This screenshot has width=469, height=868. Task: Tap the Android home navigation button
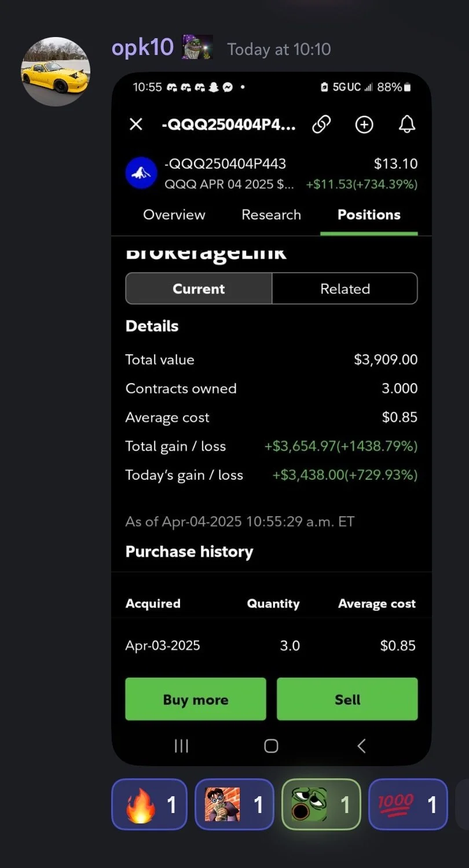tap(271, 746)
